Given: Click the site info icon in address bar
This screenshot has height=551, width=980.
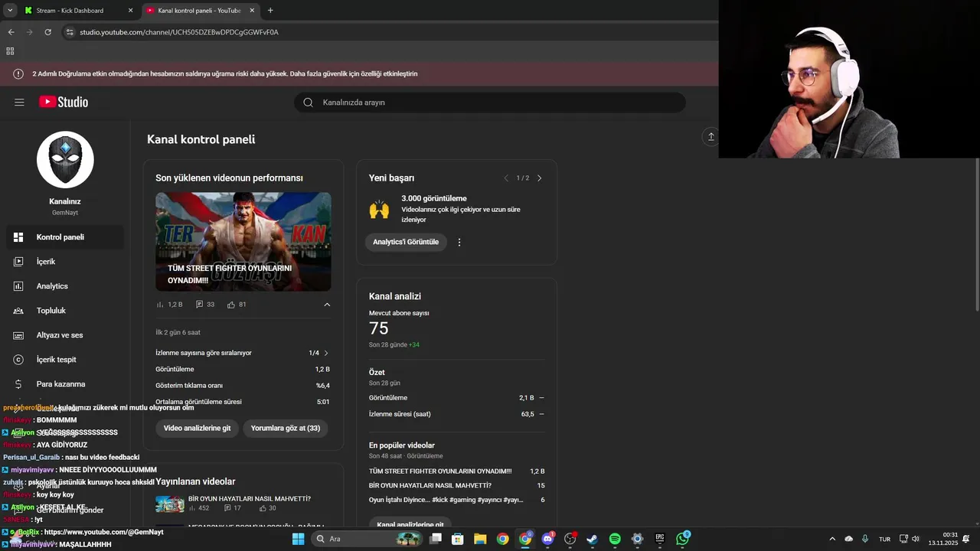Looking at the screenshot, I should coord(70,32).
